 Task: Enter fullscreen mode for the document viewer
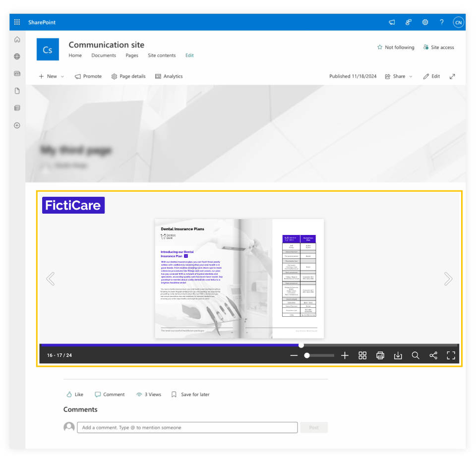(451, 355)
